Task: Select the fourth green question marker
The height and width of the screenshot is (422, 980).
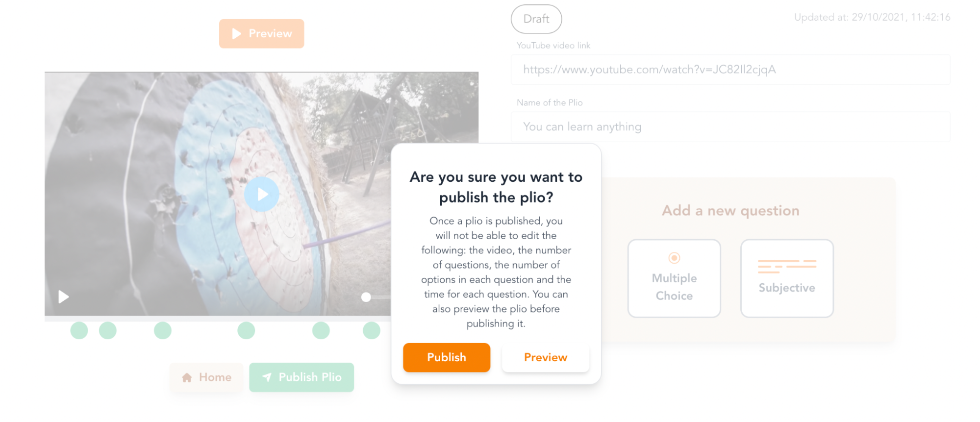Action: pos(246,330)
